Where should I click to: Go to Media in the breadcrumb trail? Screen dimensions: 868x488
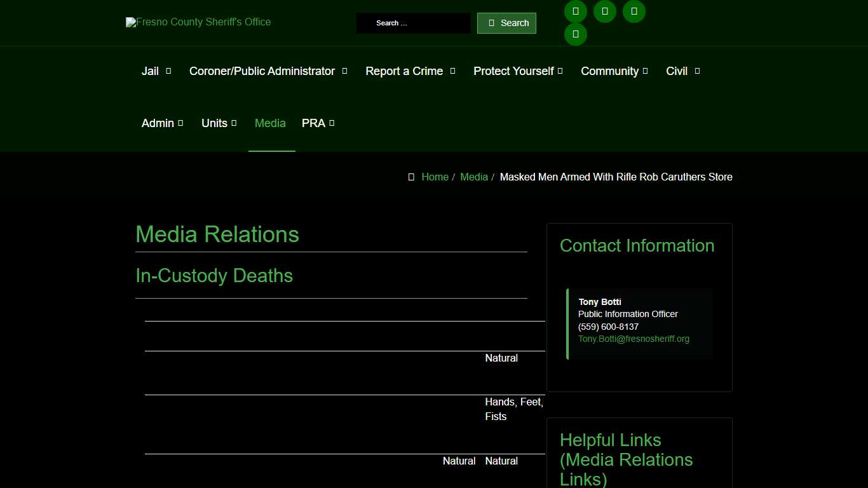(474, 177)
